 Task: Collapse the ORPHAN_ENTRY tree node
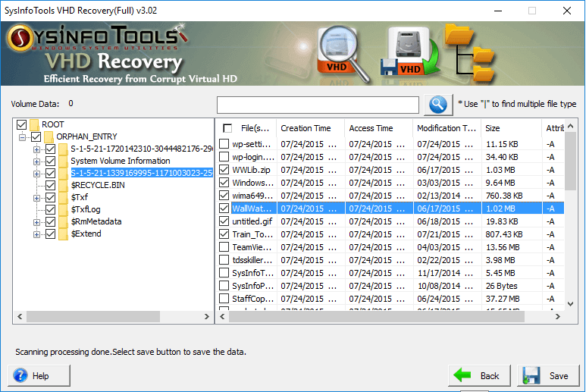pos(23,137)
